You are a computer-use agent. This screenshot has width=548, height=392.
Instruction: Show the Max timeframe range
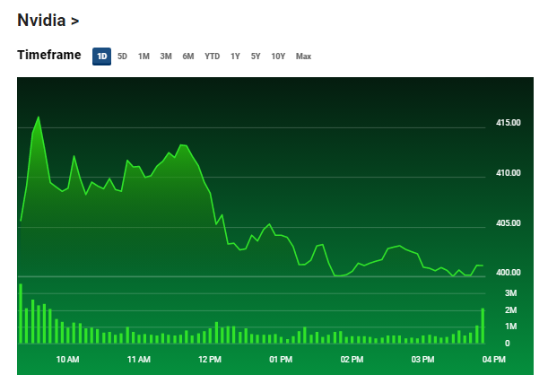[303, 57]
